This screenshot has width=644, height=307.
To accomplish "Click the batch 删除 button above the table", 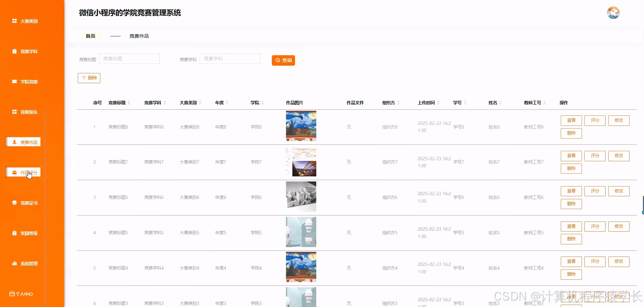I will (x=89, y=78).
